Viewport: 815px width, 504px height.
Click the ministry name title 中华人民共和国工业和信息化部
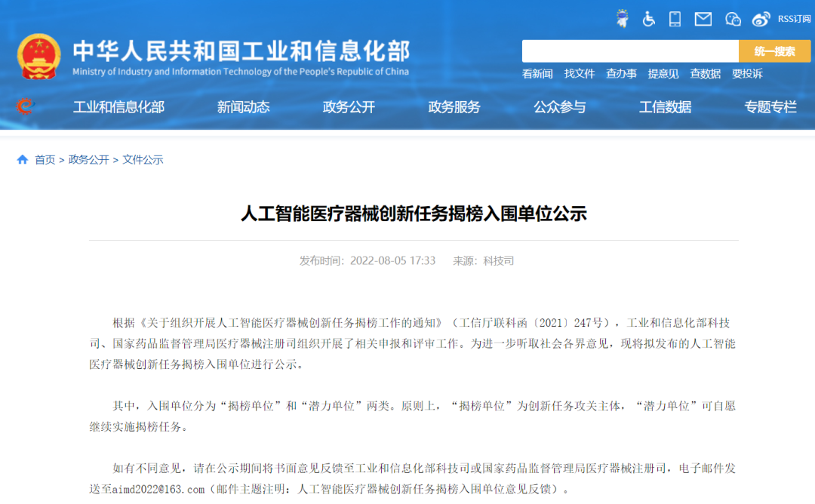[x=241, y=51]
